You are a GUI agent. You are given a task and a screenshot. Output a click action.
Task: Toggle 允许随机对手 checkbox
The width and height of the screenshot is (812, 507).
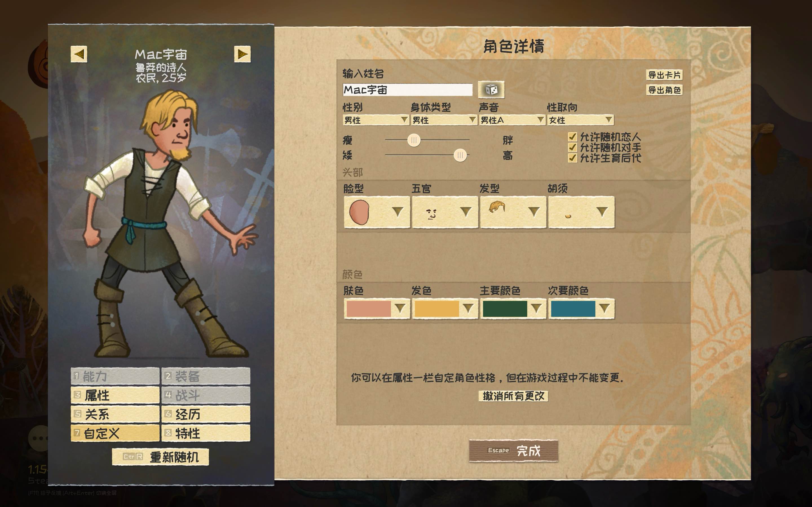[x=572, y=147]
